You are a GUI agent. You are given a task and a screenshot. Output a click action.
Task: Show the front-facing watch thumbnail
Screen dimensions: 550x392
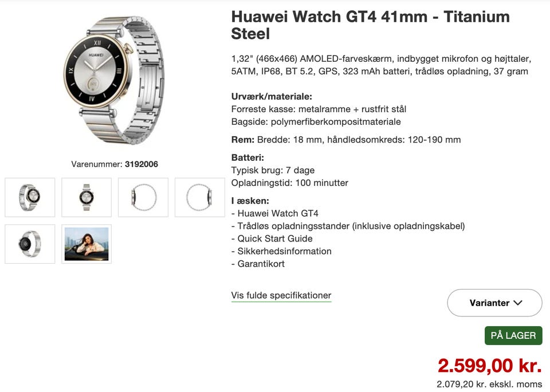87,197
